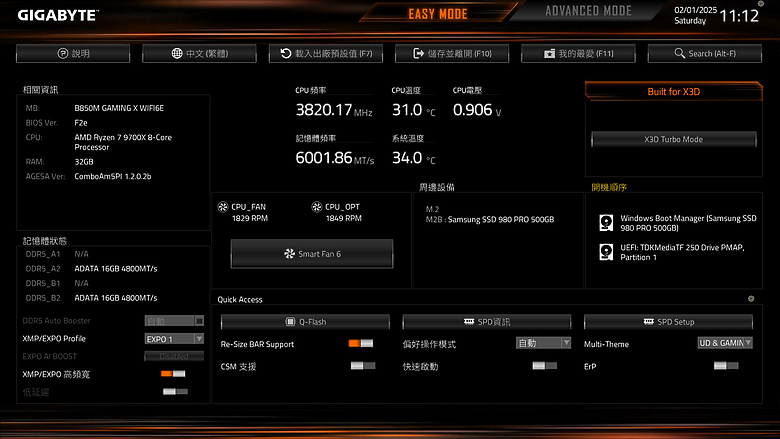This screenshot has height=439, width=780.
Task: Click the Smart Fan 6 fan icon
Action: 290,254
